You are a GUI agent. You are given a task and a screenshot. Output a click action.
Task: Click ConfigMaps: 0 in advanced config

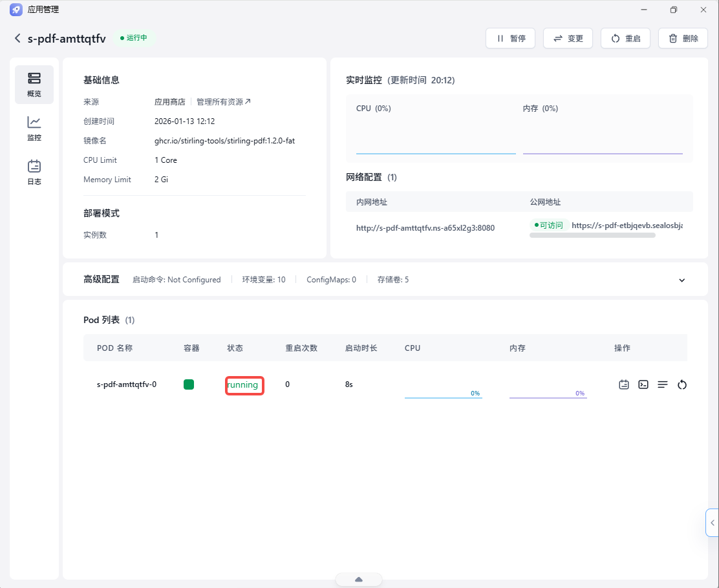(331, 280)
